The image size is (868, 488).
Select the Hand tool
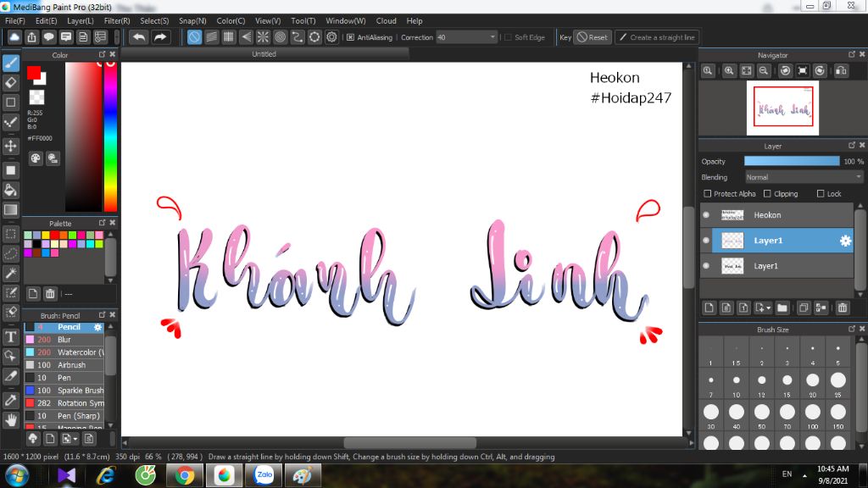tap(10, 420)
